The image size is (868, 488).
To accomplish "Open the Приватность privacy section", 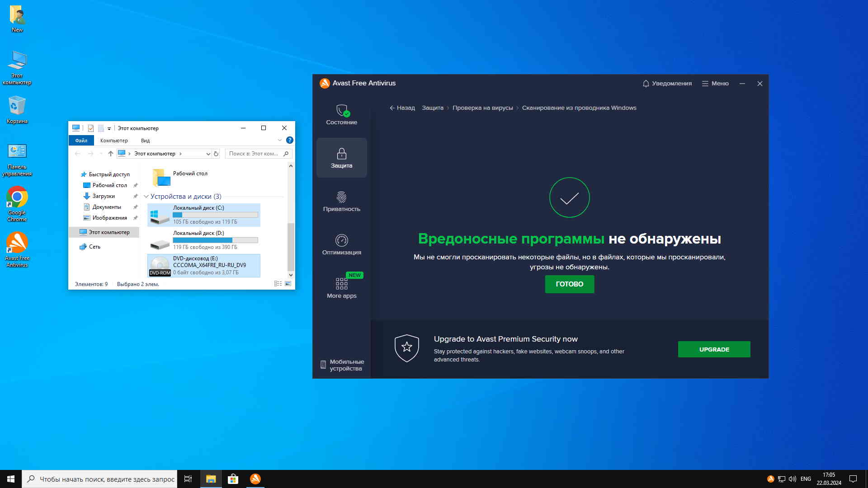I will click(x=341, y=202).
